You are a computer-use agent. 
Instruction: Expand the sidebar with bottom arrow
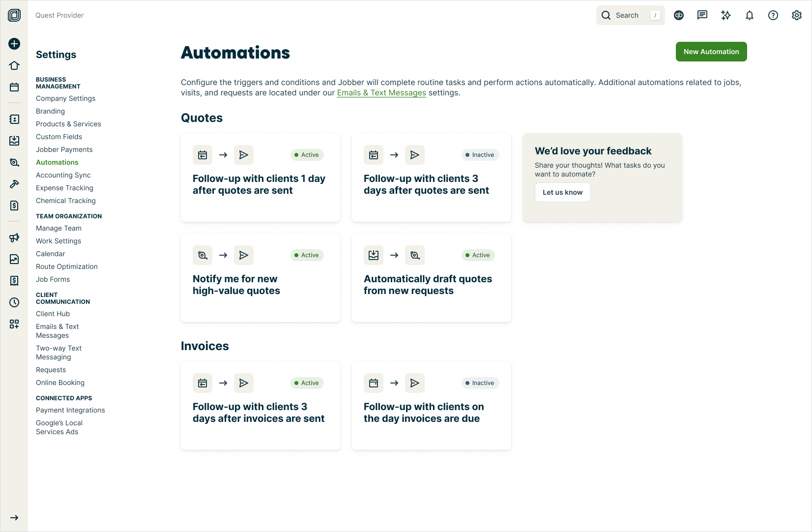coord(14,518)
